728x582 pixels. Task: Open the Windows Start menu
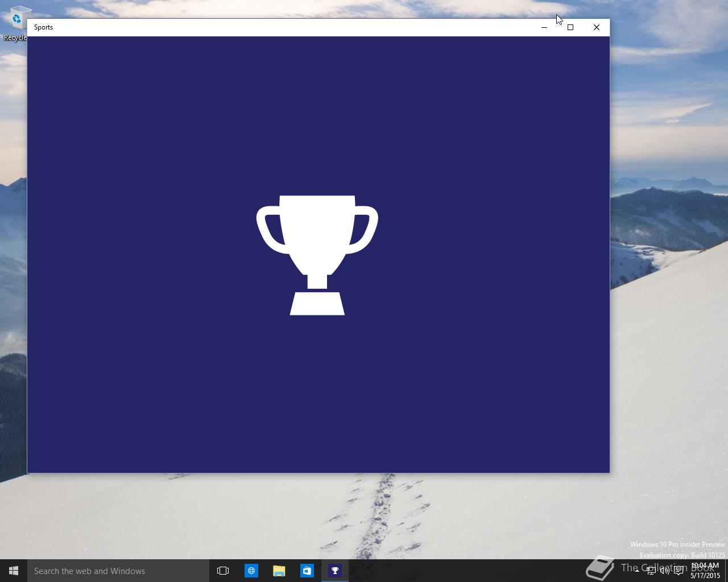[x=14, y=571]
